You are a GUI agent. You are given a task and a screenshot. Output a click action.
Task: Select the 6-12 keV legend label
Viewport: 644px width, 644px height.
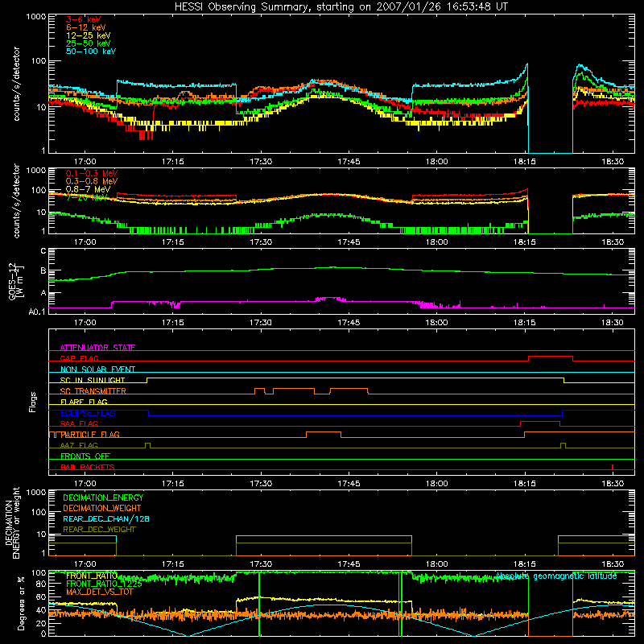tap(86, 27)
